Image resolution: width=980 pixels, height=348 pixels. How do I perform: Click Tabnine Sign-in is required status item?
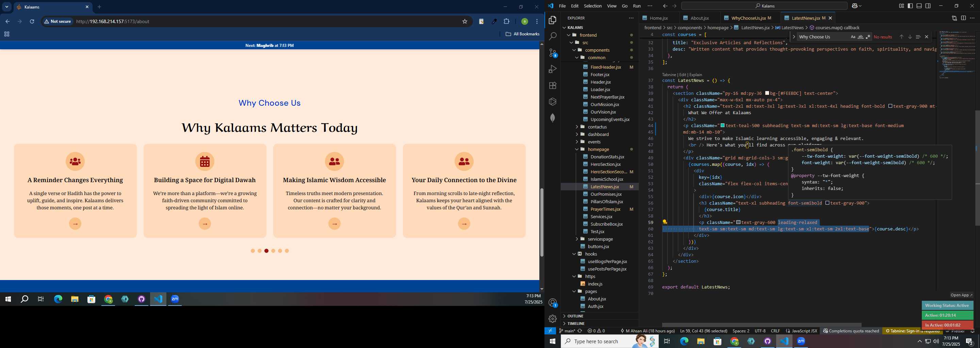click(912, 331)
